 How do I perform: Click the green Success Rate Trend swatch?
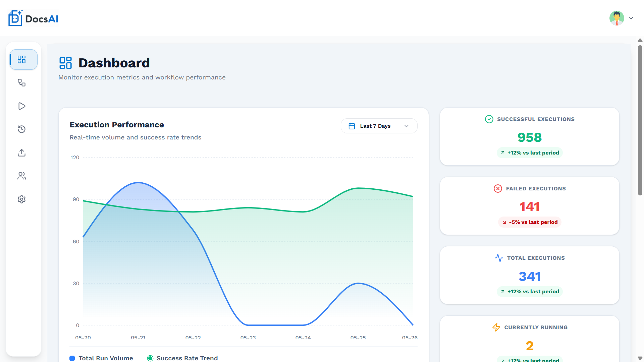(x=150, y=358)
